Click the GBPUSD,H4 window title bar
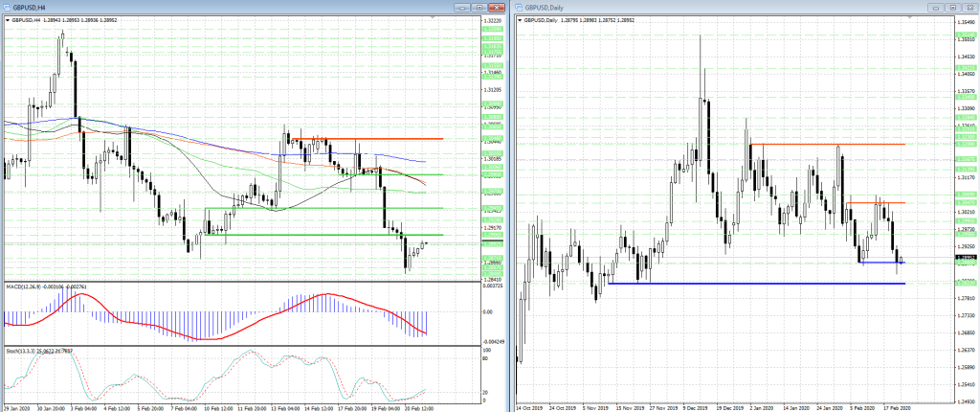Screen dimensions: 980x412 pyautogui.click(x=239, y=7)
